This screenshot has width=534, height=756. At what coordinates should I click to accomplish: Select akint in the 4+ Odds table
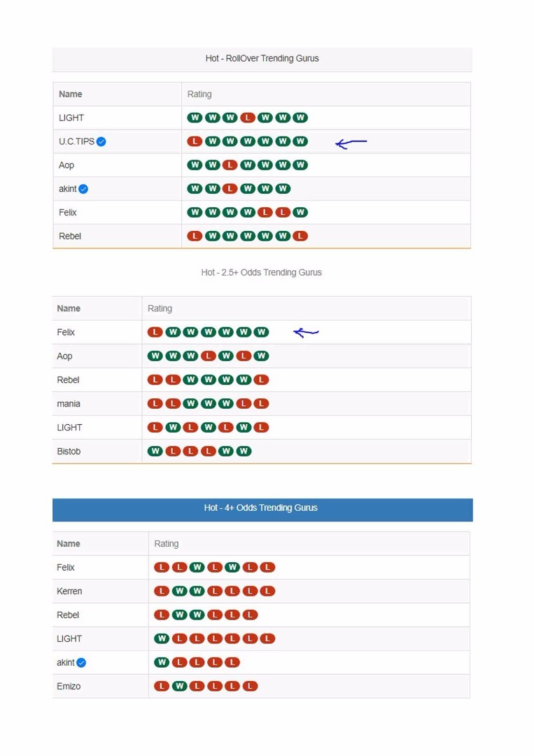pos(66,662)
